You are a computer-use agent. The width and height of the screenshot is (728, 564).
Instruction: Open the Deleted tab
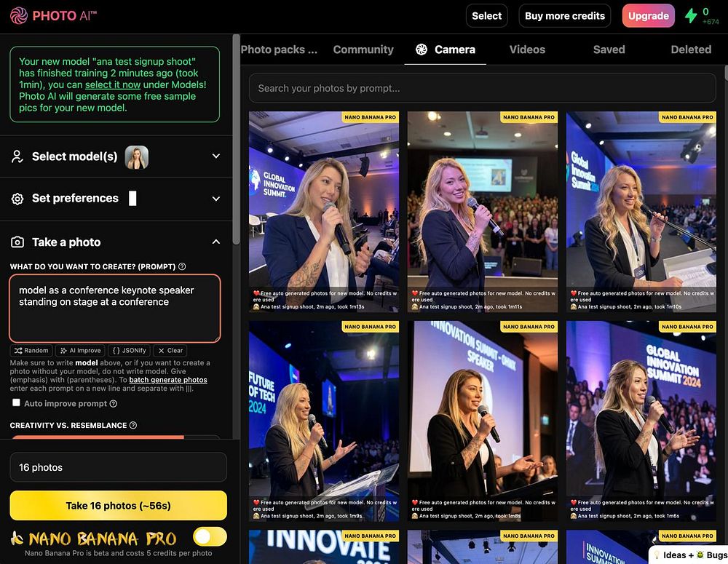(691, 49)
